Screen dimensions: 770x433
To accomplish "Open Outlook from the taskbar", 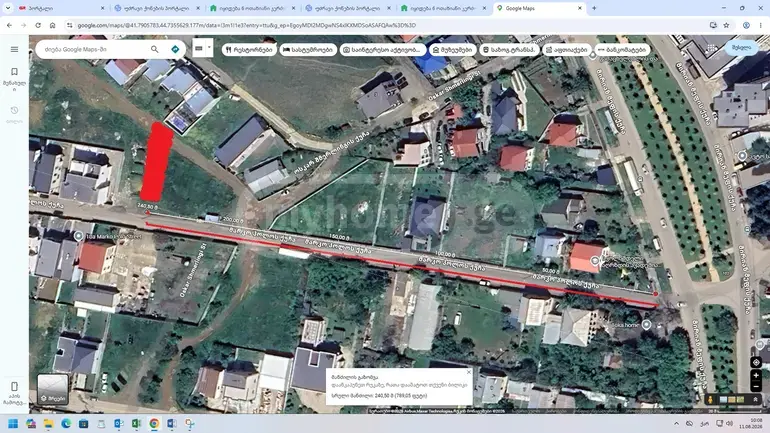I will tap(119, 423).
